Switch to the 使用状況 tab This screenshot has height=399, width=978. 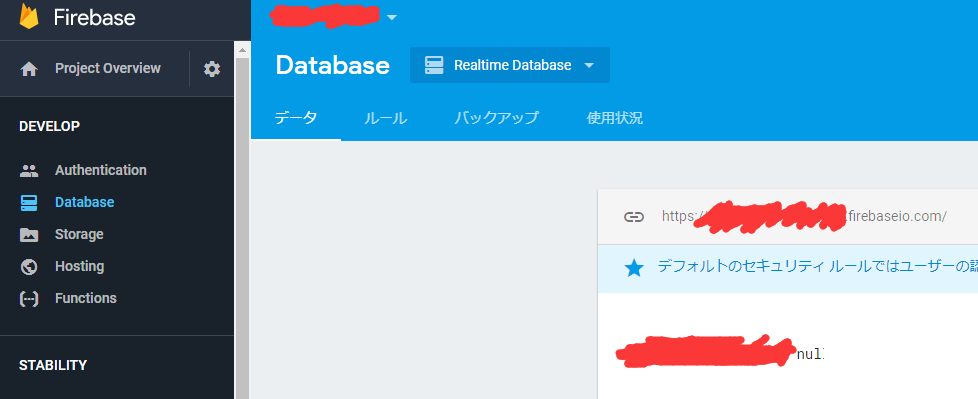pyautogui.click(x=615, y=118)
